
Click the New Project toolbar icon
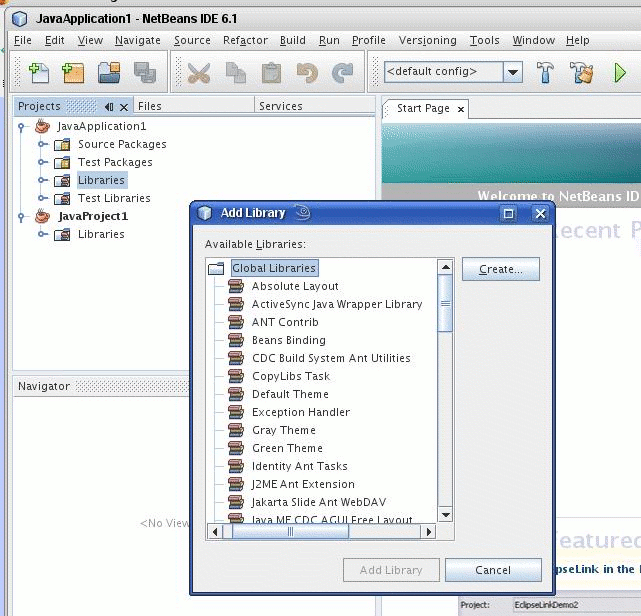pos(73,73)
